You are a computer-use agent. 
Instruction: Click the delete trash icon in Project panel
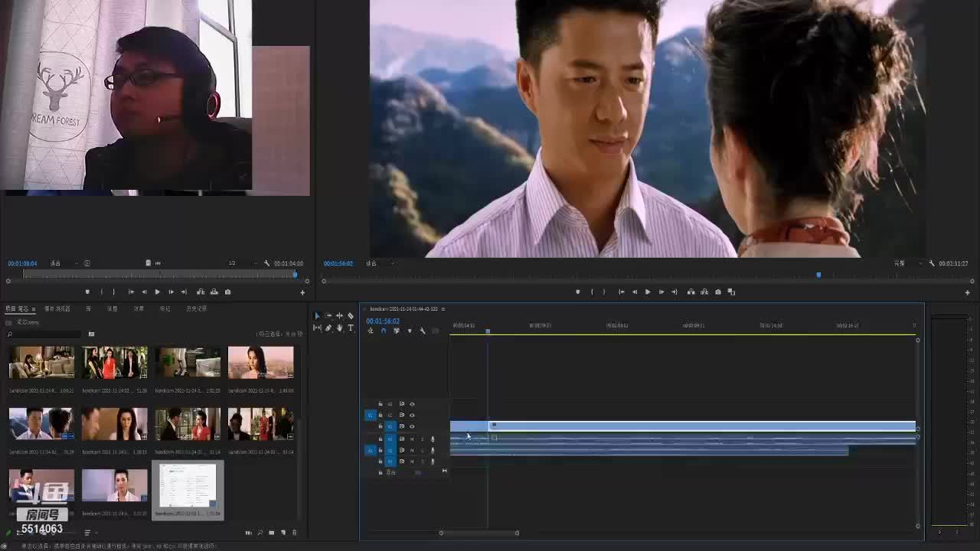point(295,533)
